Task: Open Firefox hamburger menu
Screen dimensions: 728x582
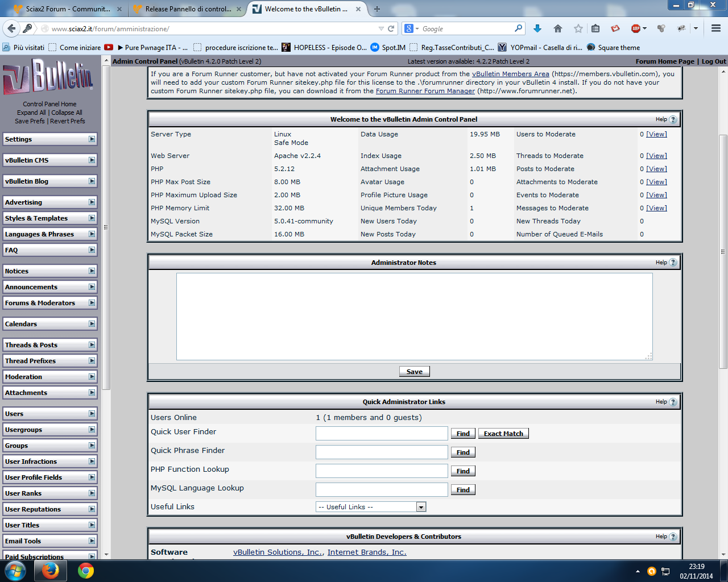Action: point(716,28)
